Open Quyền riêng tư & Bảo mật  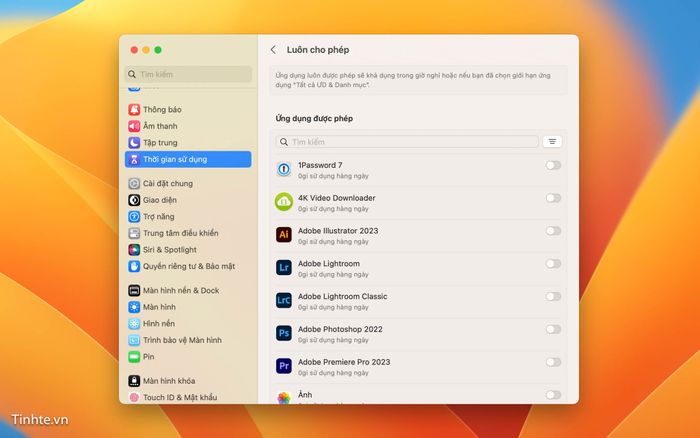188,266
